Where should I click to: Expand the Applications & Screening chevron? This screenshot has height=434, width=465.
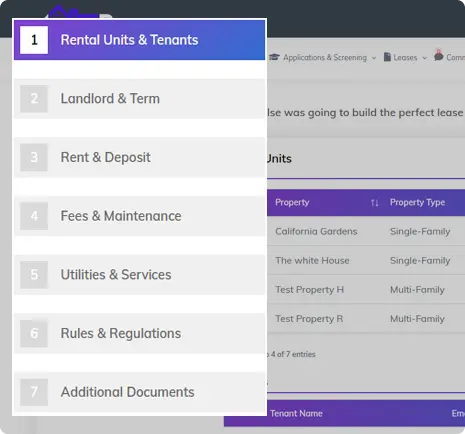click(x=374, y=58)
